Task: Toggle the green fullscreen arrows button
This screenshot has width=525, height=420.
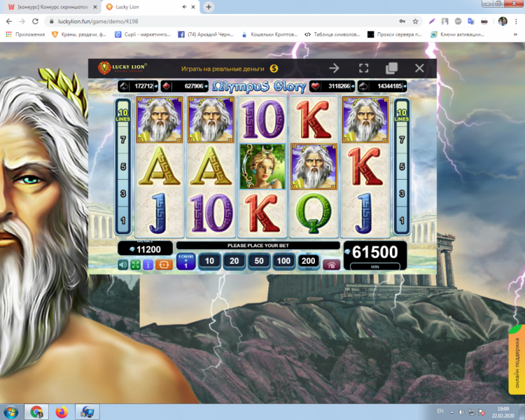Action: click(136, 265)
